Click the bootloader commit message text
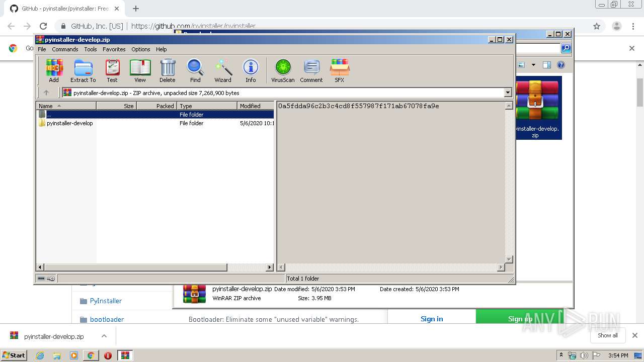 point(274,319)
